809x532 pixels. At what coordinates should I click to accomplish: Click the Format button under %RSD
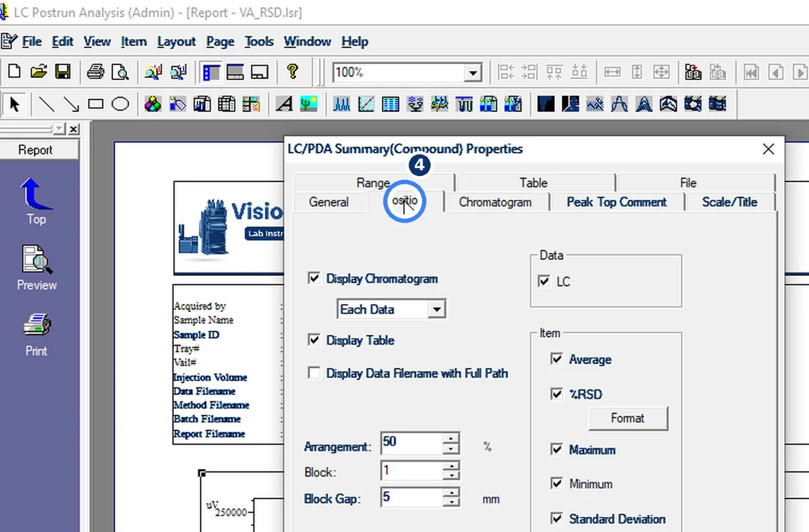click(628, 418)
